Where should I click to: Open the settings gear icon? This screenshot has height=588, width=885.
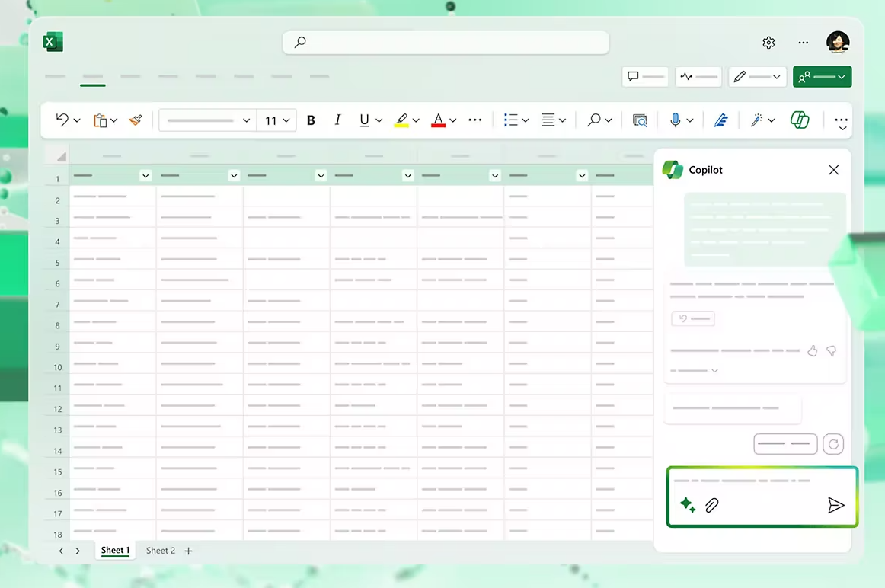click(x=768, y=43)
